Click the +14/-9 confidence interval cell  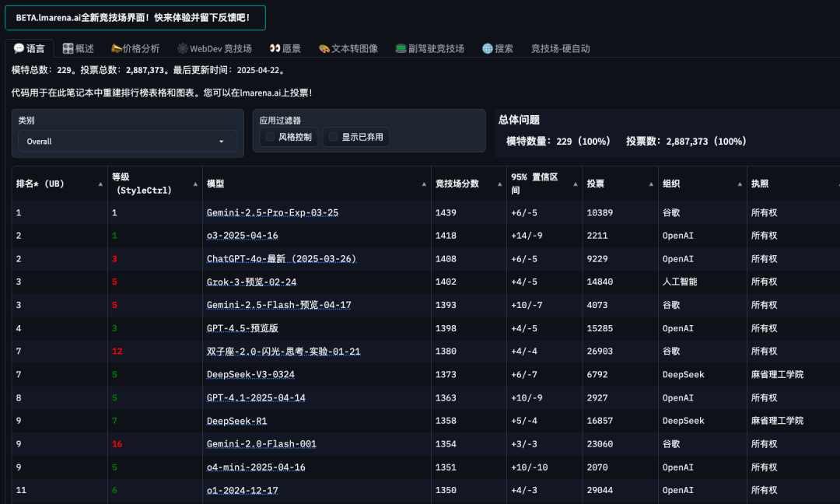[x=527, y=236]
